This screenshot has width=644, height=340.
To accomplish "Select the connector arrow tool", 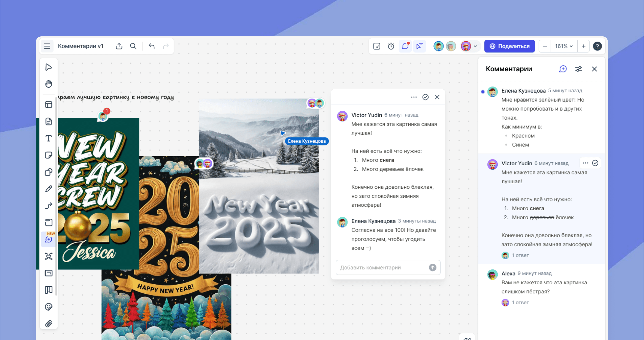I will pyautogui.click(x=49, y=206).
